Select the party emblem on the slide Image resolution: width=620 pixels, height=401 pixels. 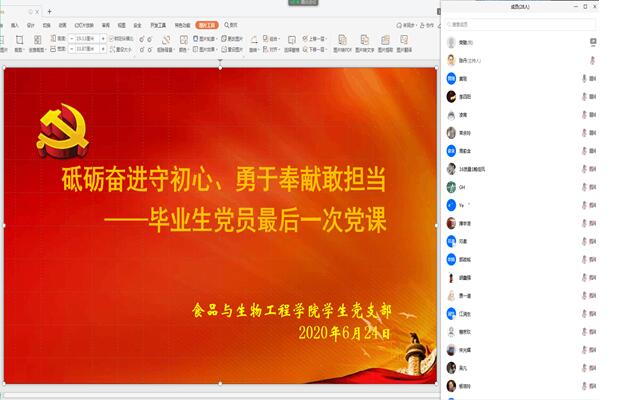(x=63, y=130)
